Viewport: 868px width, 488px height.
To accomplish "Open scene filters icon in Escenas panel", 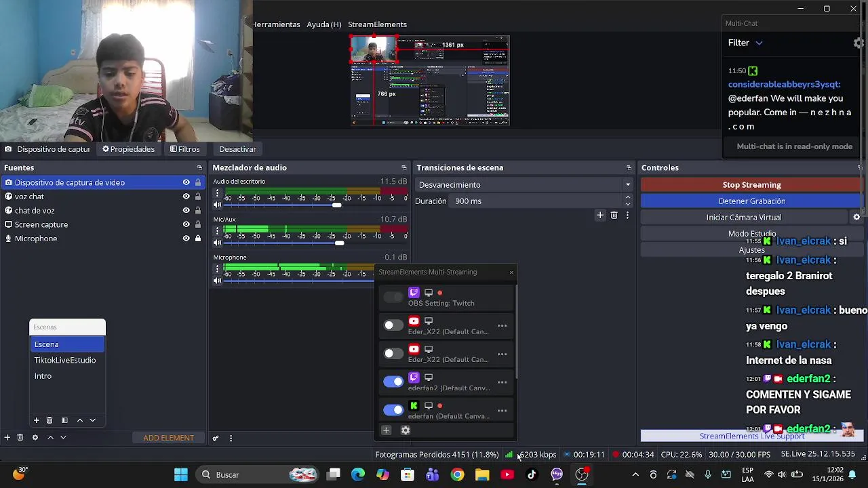I will click(x=64, y=420).
